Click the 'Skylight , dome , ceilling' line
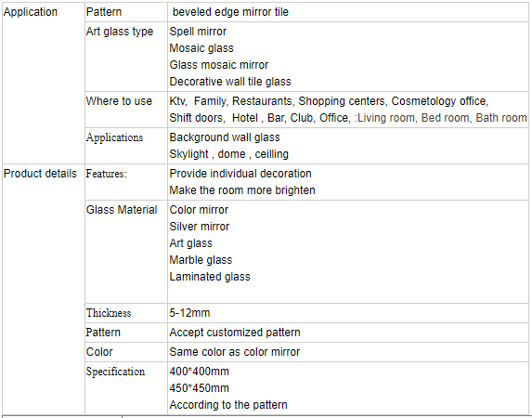Image resolution: width=532 pixels, height=418 pixels. [x=229, y=154]
